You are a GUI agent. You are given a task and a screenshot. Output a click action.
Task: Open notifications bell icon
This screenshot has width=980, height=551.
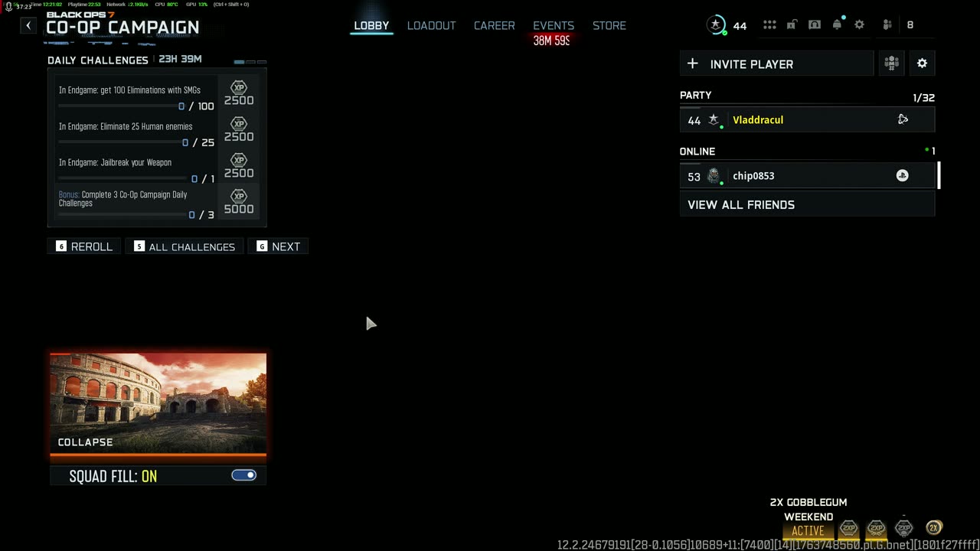(837, 24)
